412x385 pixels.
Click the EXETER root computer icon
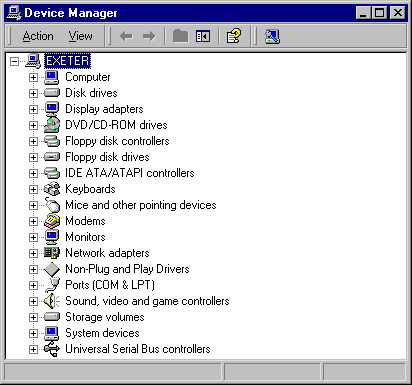[33, 61]
